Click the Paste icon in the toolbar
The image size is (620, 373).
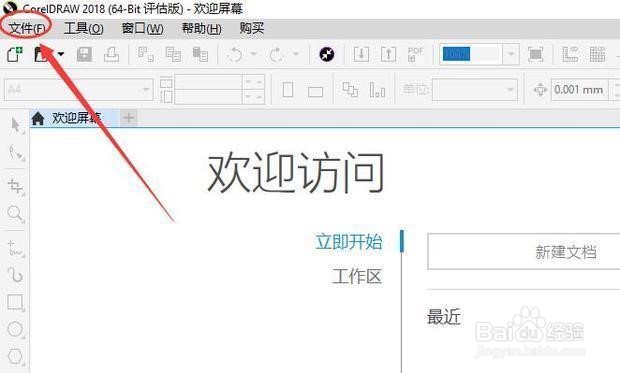click(200, 54)
